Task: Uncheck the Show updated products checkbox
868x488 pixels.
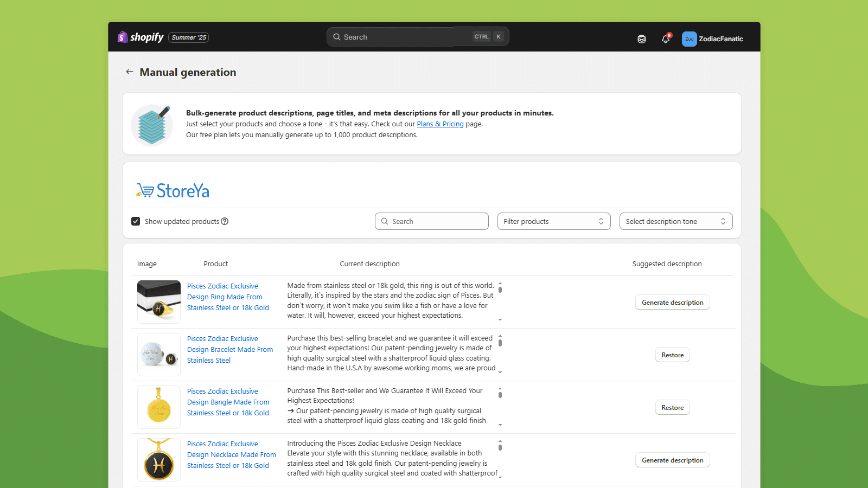Action: (x=136, y=221)
